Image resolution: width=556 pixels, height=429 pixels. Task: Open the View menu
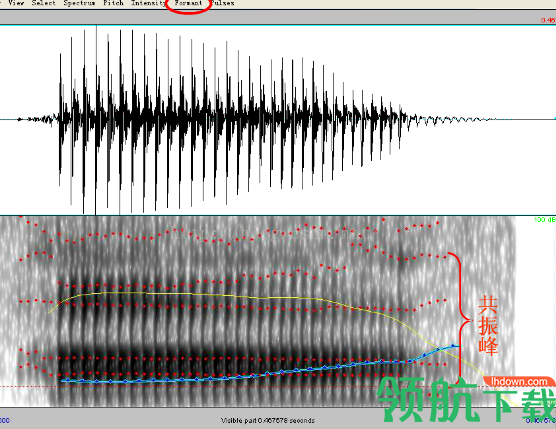(16, 3)
